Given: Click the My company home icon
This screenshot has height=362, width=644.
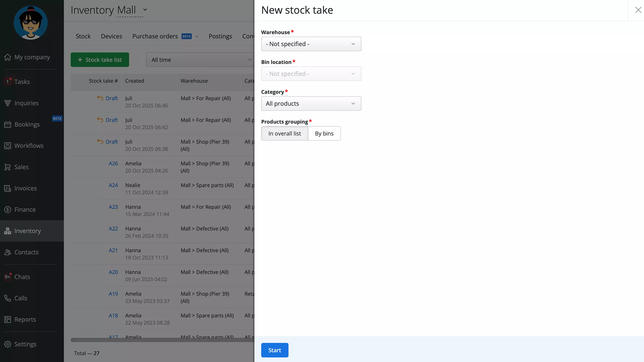Looking at the screenshot, I should point(8,57).
